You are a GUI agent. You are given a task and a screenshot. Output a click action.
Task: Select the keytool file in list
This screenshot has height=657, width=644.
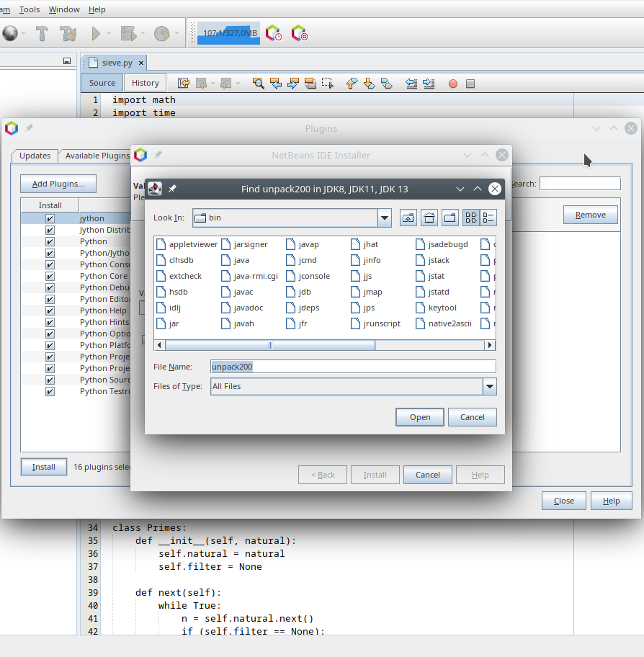coord(437,308)
